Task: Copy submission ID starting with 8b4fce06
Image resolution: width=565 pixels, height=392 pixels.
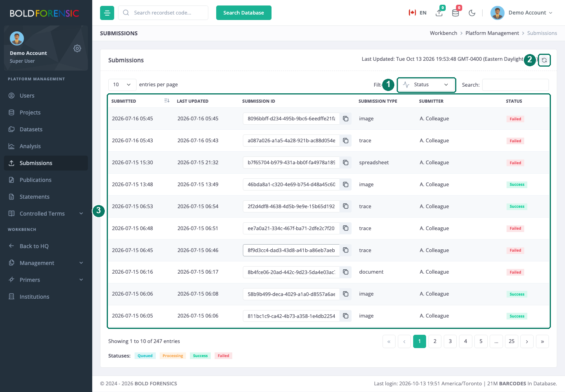Action: pyautogui.click(x=346, y=272)
